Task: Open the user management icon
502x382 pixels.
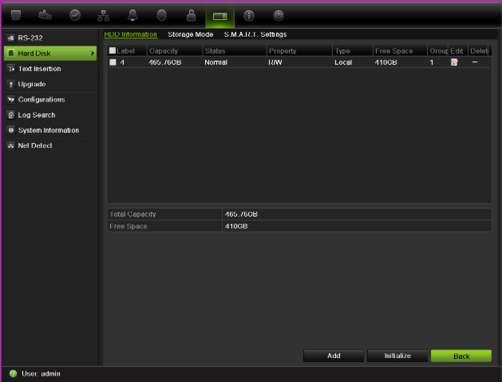Action: [191, 15]
